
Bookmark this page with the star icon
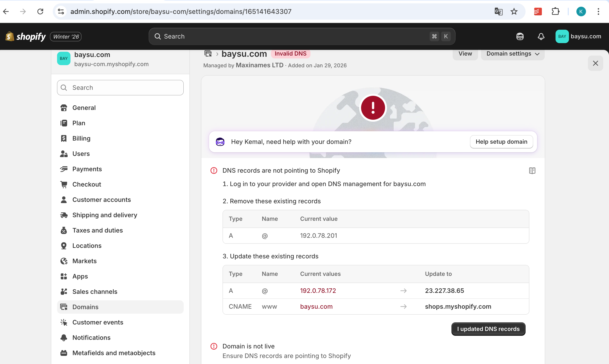click(514, 11)
